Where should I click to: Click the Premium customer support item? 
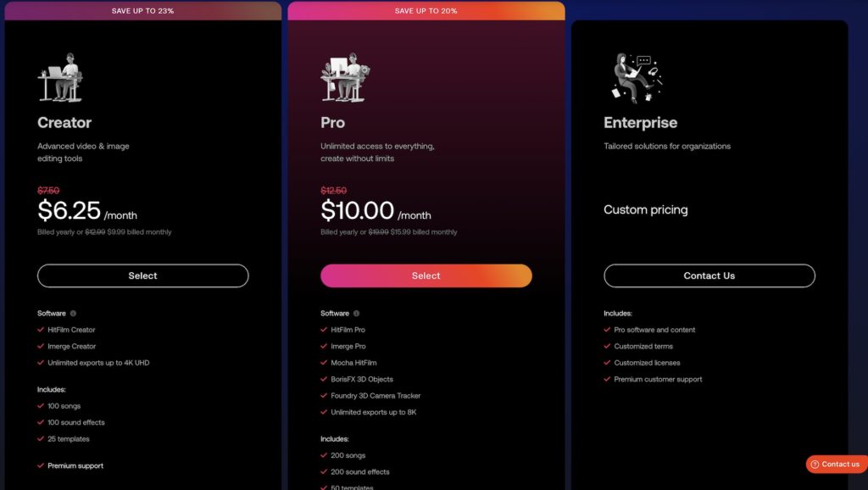pos(658,379)
